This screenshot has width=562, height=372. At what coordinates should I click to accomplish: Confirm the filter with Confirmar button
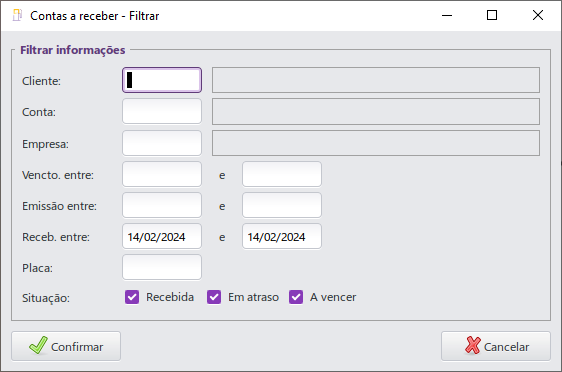pyautogui.click(x=66, y=346)
